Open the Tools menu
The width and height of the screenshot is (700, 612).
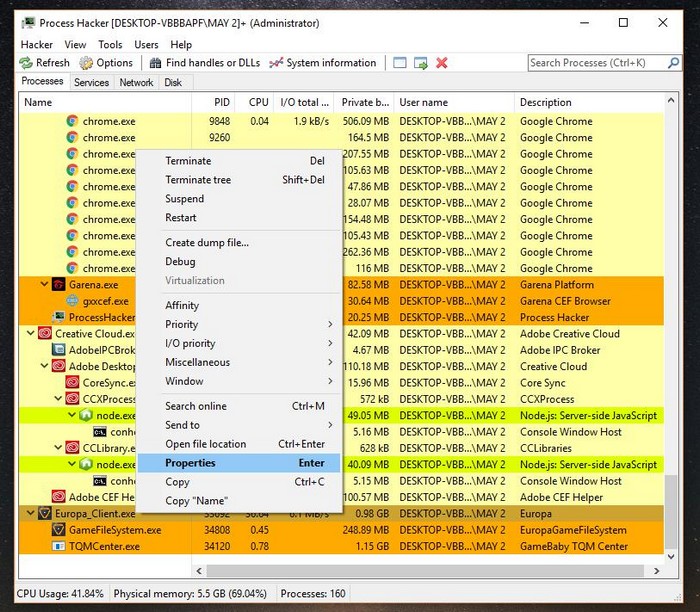point(110,45)
